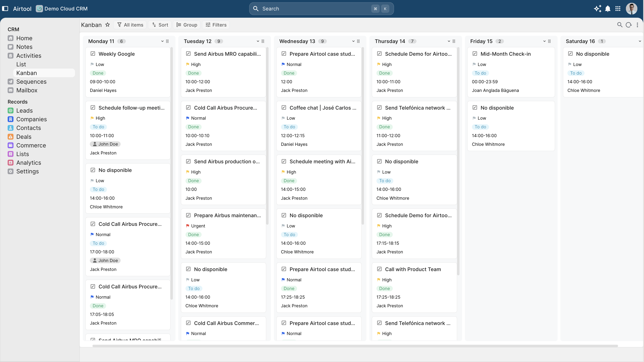This screenshot has height=362, width=644.
Task: Expand the Tuesday 12 column dropdown chevron
Action: pyautogui.click(x=258, y=41)
